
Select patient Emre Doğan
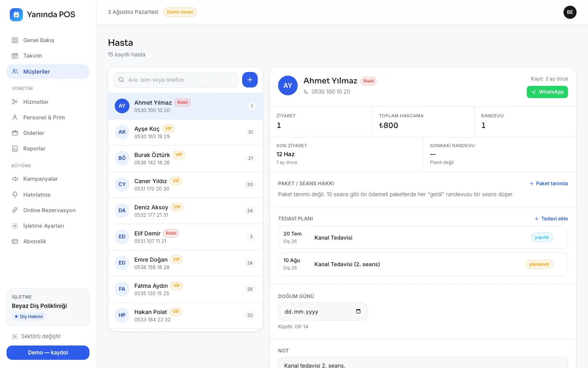click(x=185, y=263)
